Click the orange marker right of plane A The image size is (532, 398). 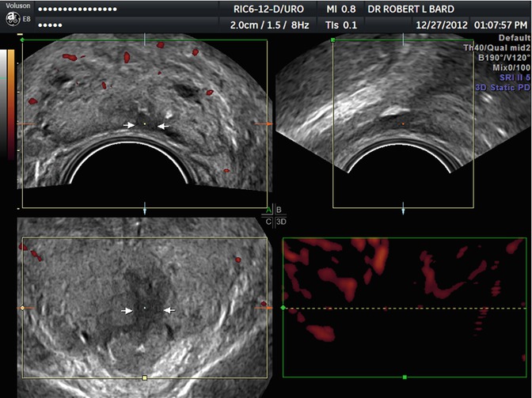click(268, 124)
